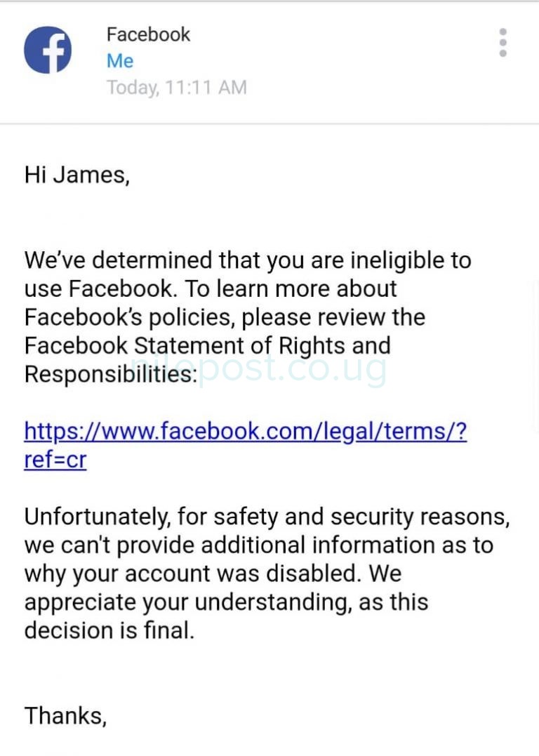The width and height of the screenshot is (539, 756).
Task: Expand recipient details by clicking "Me"
Action: tap(120, 61)
